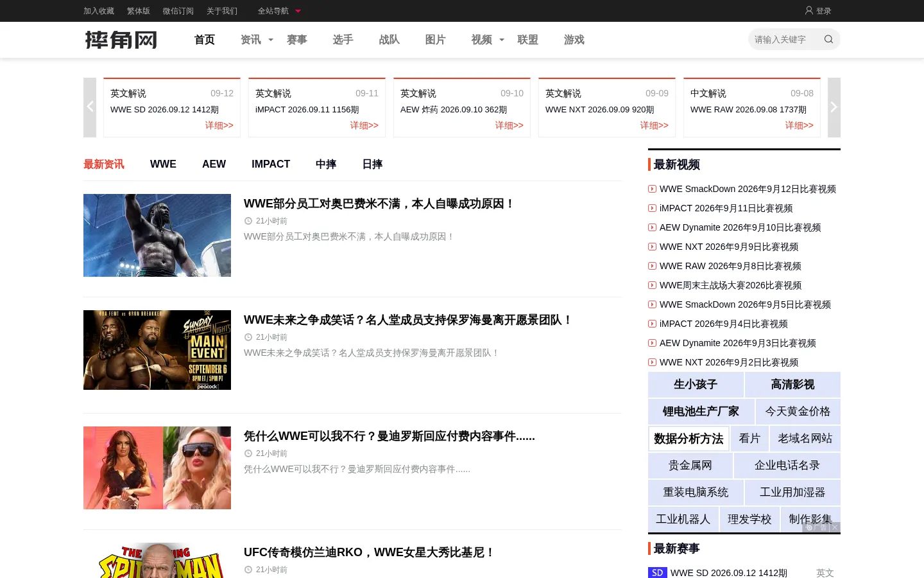Viewport: 924px width, 578px height.
Task: Click play icon beside WWE周末主战场大赛 video
Action: (x=652, y=285)
